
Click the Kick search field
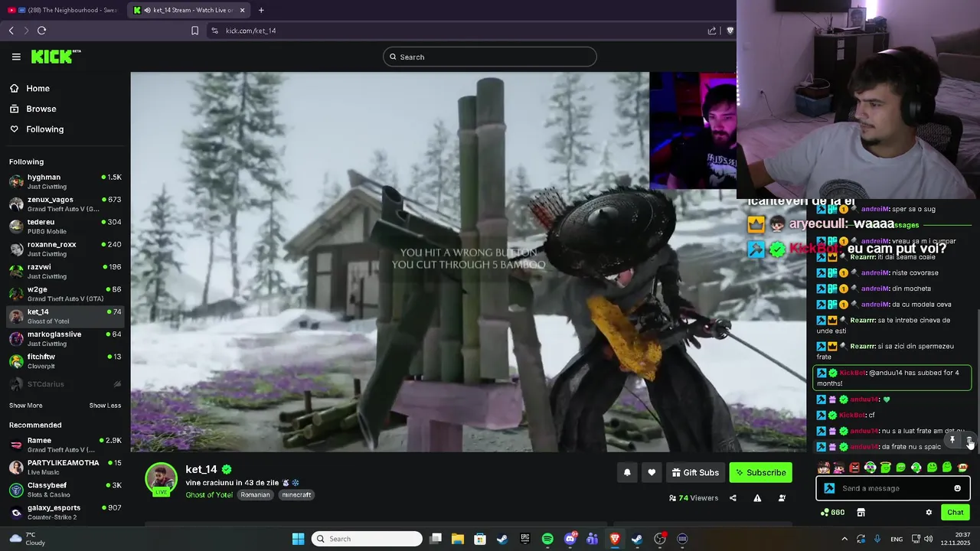(490, 57)
